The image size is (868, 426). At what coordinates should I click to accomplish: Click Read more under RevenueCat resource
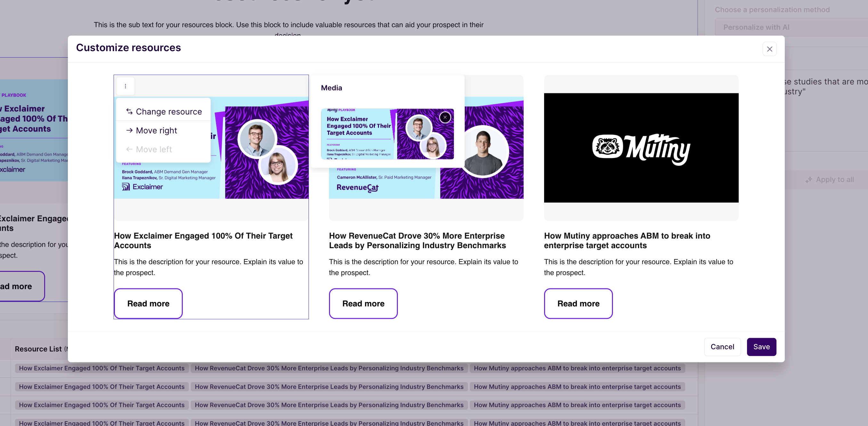click(363, 304)
